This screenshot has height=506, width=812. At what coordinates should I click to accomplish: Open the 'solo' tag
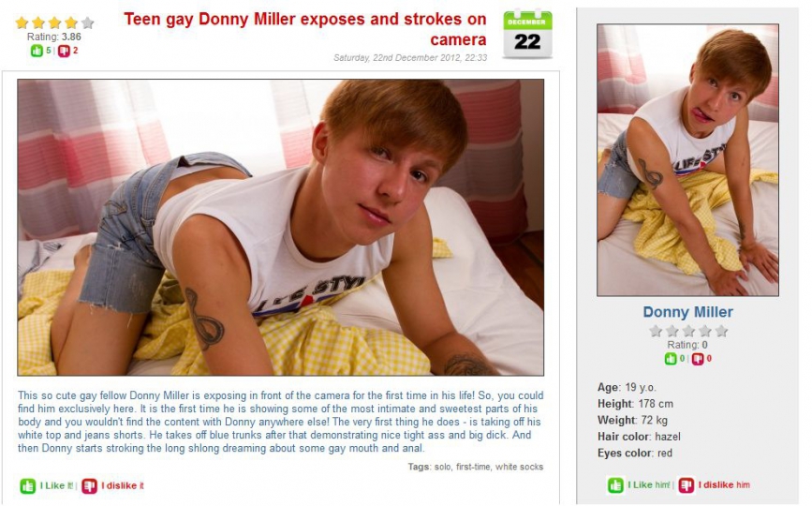442,467
